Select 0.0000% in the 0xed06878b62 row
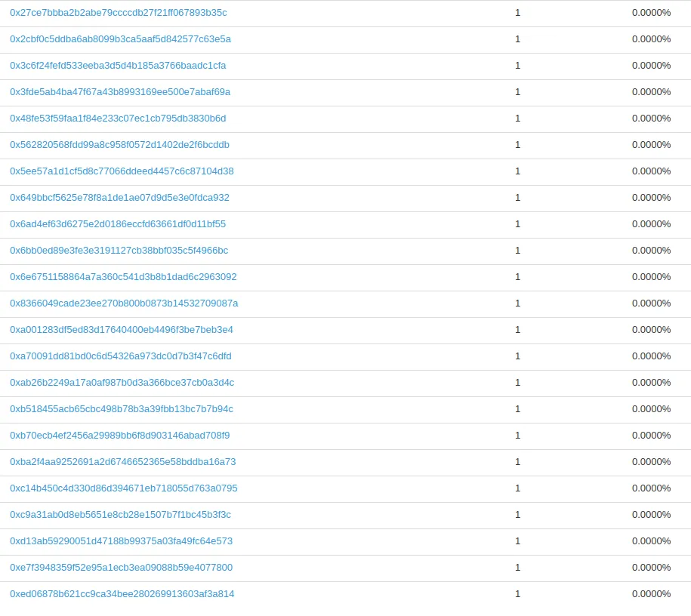This screenshot has width=691, height=616. point(651,594)
